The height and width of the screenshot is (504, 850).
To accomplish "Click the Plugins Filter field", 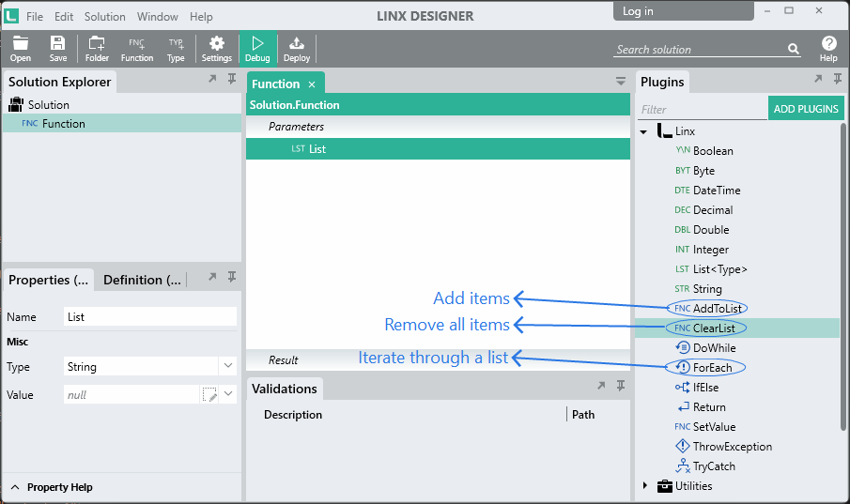I will (703, 109).
